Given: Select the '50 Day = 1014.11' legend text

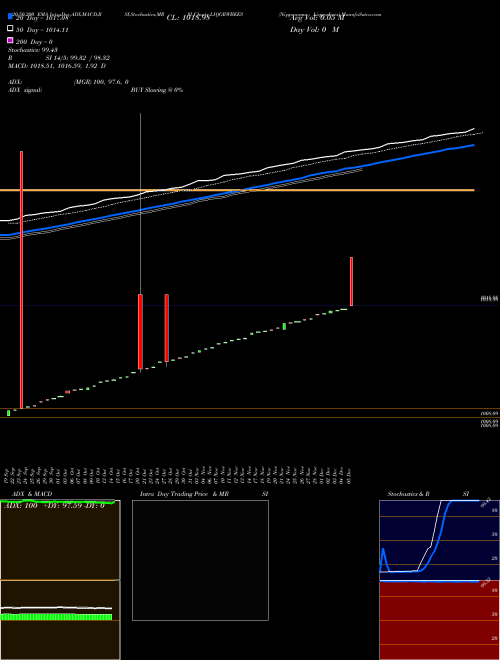Looking at the screenshot, I should (42, 30).
